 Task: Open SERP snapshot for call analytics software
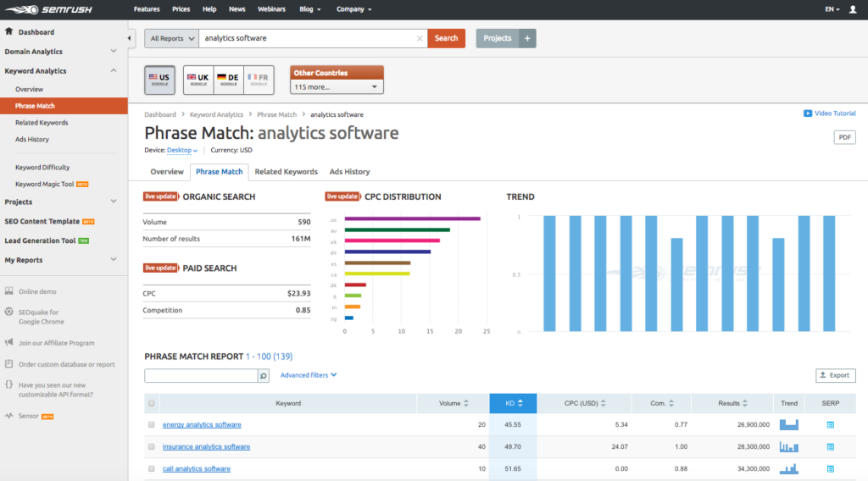[x=831, y=469]
